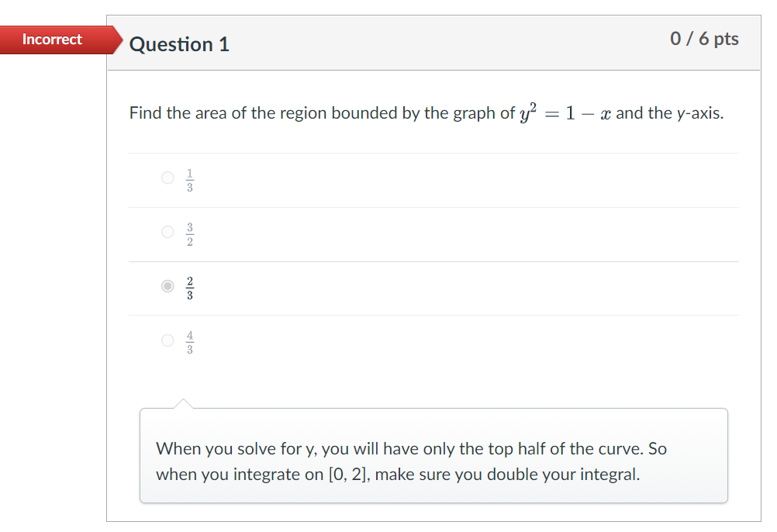Click the feedback tooltip box

(x=433, y=455)
